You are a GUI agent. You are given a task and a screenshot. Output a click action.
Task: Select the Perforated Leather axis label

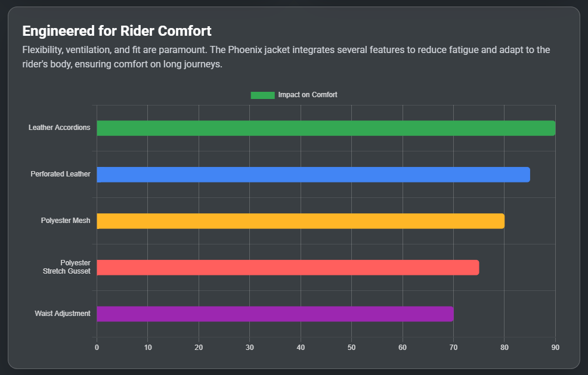click(61, 174)
